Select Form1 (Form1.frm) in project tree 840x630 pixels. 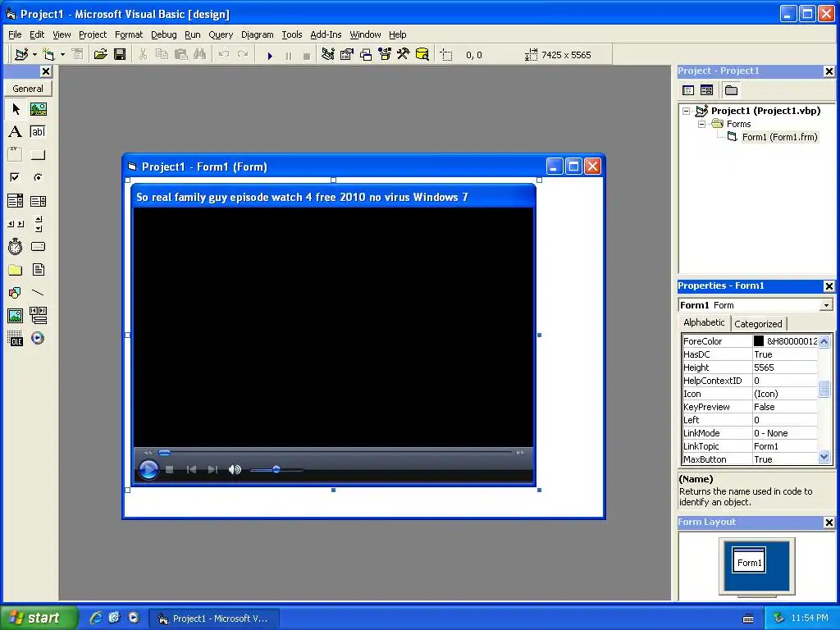(779, 137)
